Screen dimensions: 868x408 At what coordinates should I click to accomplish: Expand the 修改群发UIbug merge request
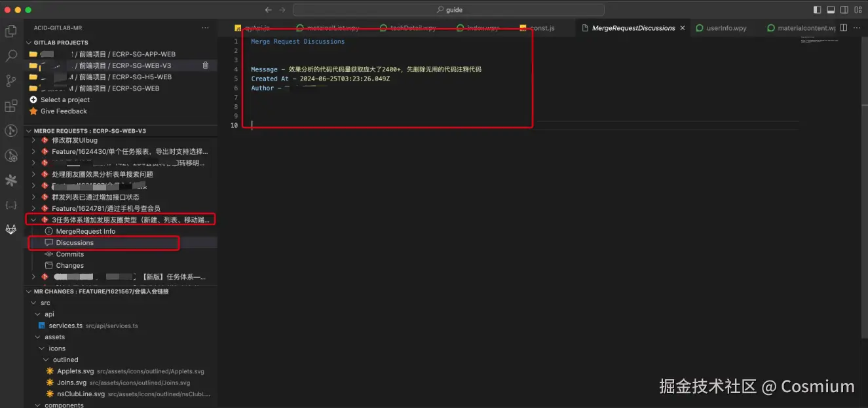pyautogui.click(x=33, y=140)
